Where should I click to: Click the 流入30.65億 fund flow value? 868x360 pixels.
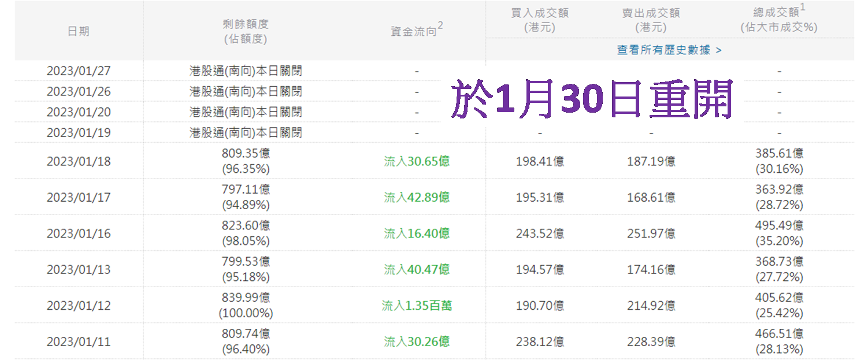click(x=417, y=161)
